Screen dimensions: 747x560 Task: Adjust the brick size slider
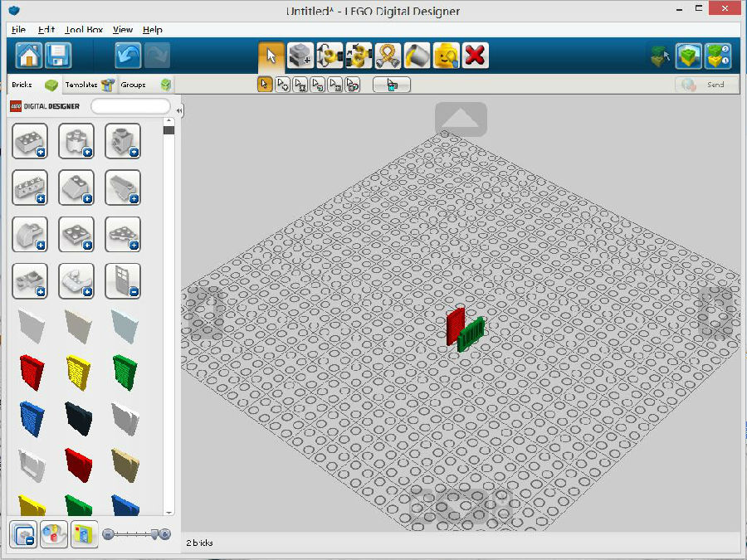pos(133,535)
